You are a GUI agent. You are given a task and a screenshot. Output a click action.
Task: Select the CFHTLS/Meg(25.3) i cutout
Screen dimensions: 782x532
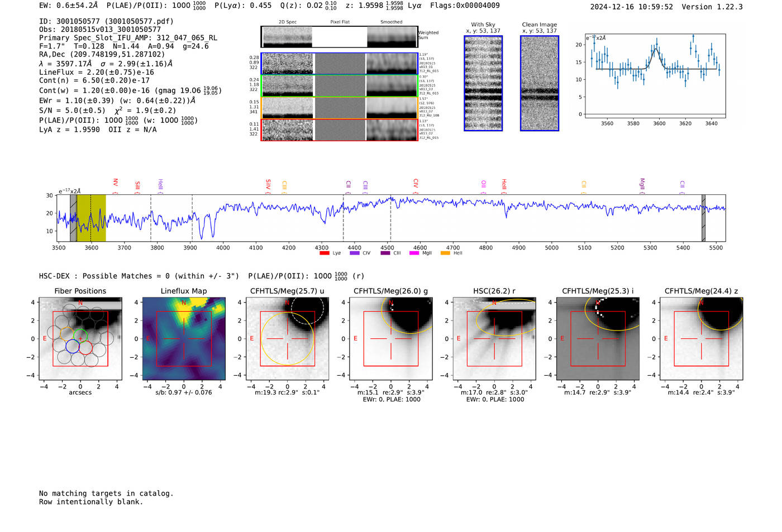point(598,338)
